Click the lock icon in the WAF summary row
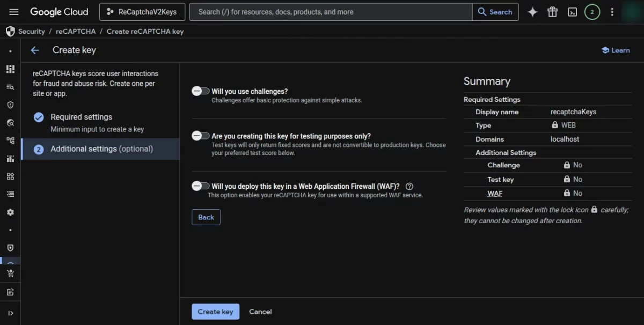The height and width of the screenshot is (325, 644). coord(567,193)
